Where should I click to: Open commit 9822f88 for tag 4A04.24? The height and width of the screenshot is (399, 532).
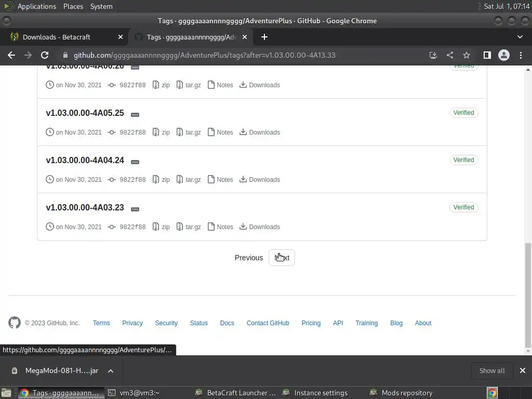coord(127,179)
